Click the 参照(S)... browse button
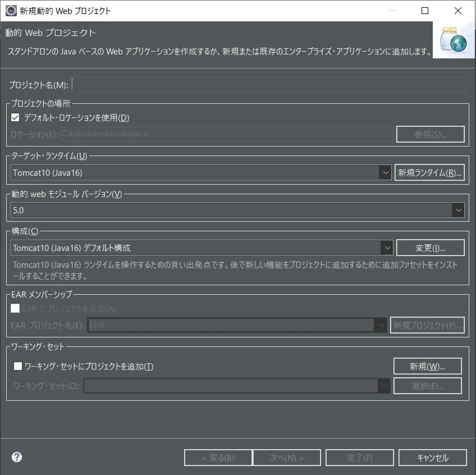This screenshot has width=476, height=475. click(431, 134)
